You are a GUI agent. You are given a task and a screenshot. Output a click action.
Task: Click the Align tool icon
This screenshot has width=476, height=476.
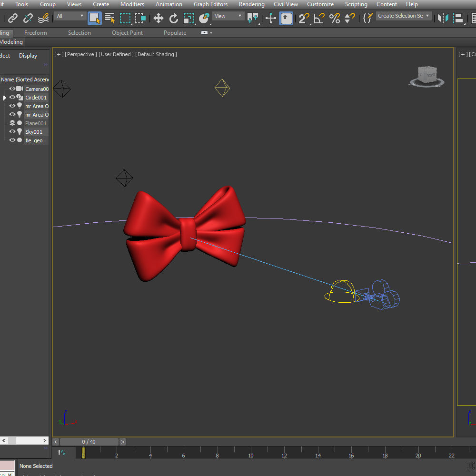(x=458, y=18)
